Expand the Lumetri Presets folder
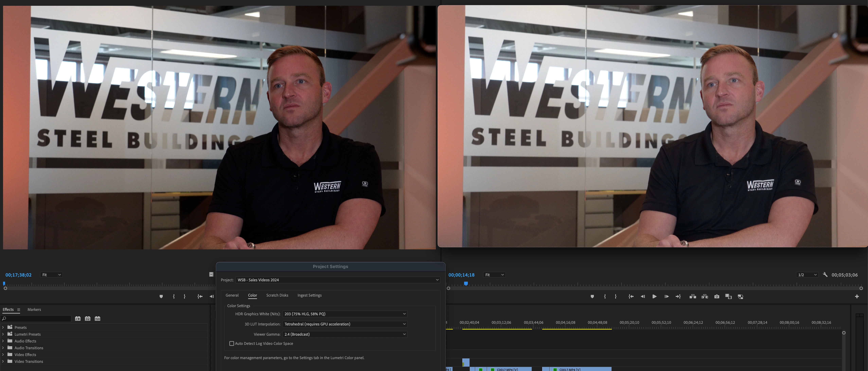Screen dimensions: 868x371 3,334
